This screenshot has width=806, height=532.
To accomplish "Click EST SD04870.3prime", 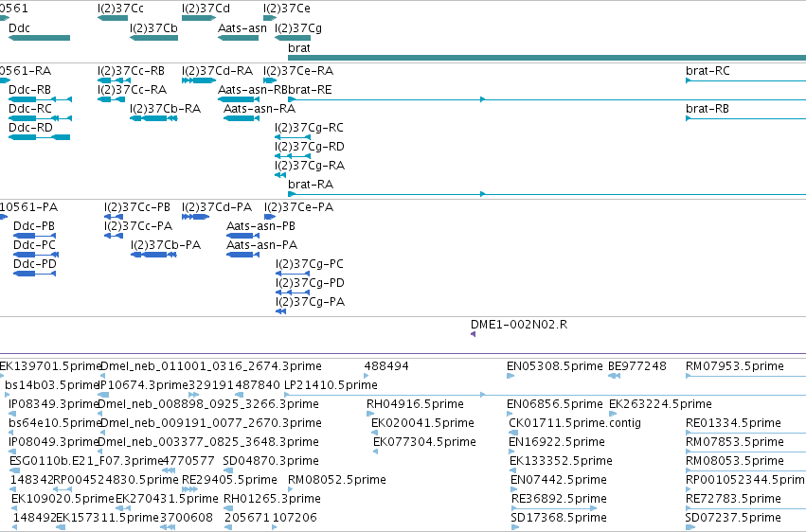I will tap(227, 470).
